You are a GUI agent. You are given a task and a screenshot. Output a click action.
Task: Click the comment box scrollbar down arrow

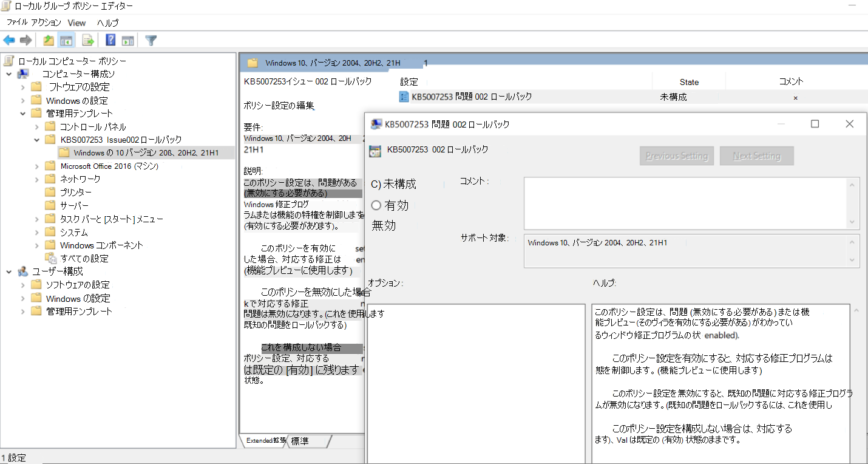click(853, 222)
